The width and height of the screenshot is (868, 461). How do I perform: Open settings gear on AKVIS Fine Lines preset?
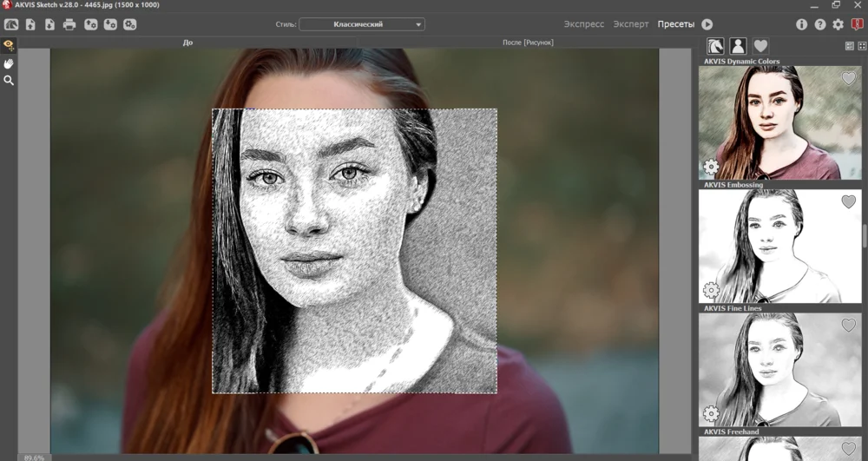[x=711, y=413]
